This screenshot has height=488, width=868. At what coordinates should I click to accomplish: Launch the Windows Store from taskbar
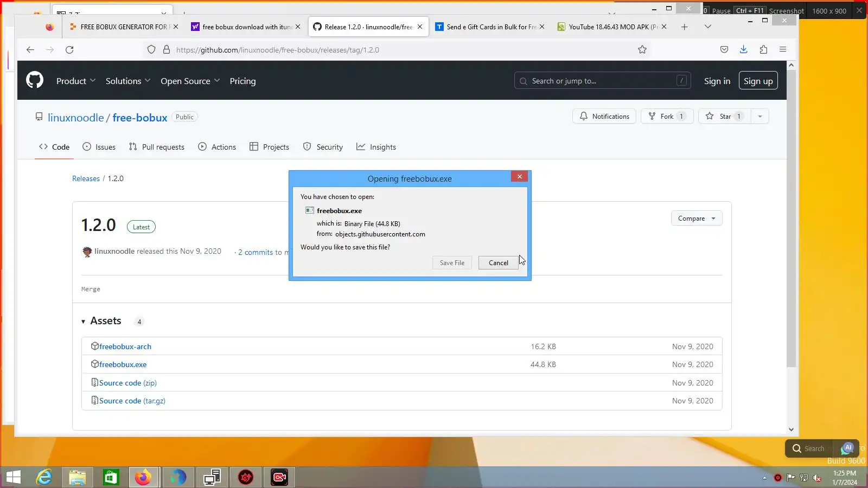click(111, 477)
